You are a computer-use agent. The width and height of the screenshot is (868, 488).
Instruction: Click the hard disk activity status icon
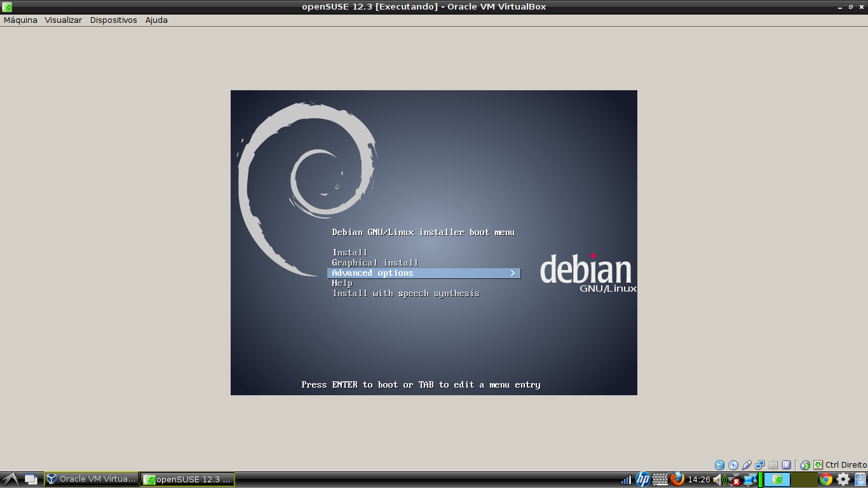(x=719, y=464)
